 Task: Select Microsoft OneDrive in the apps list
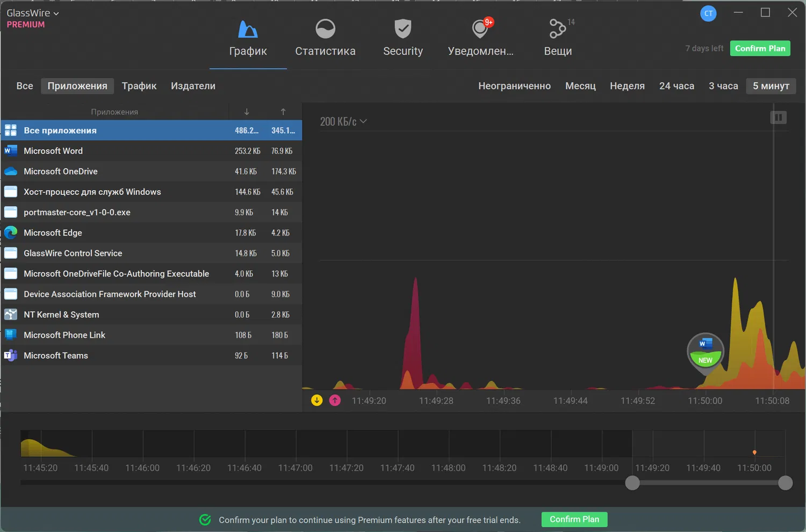151,171
